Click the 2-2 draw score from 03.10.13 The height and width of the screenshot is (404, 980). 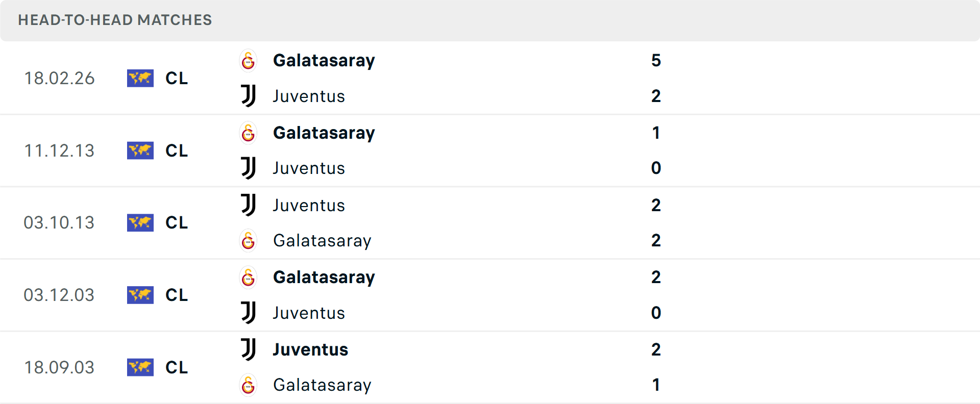656,222
